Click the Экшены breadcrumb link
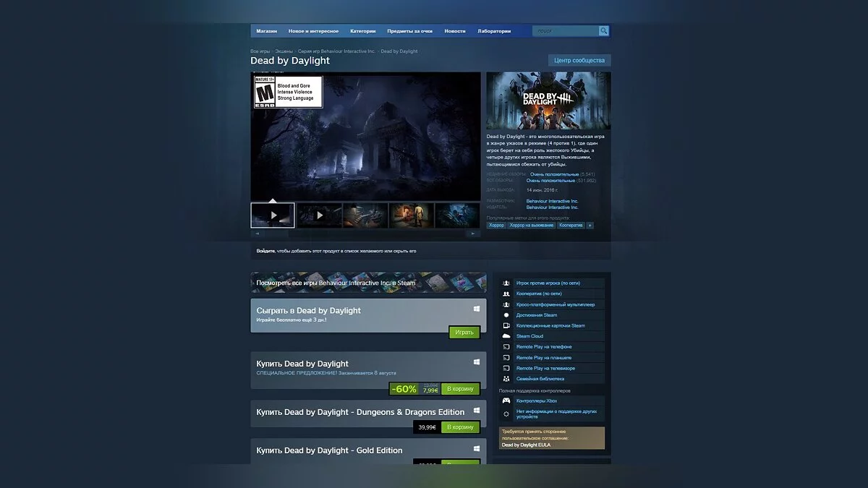The height and width of the screenshot is (488, 868). (284, 51)
